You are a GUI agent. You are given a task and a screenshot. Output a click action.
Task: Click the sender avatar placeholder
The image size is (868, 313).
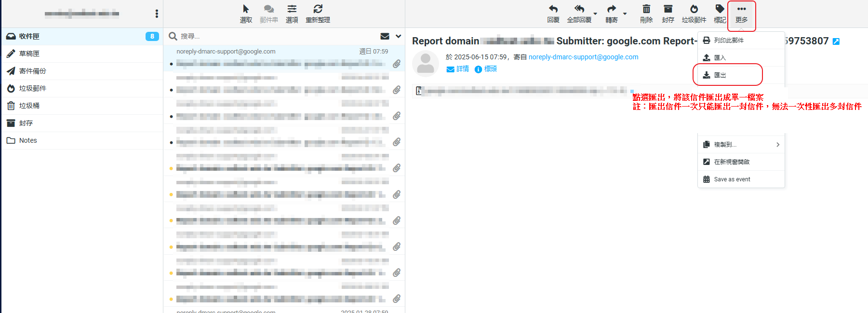point(425,64)
